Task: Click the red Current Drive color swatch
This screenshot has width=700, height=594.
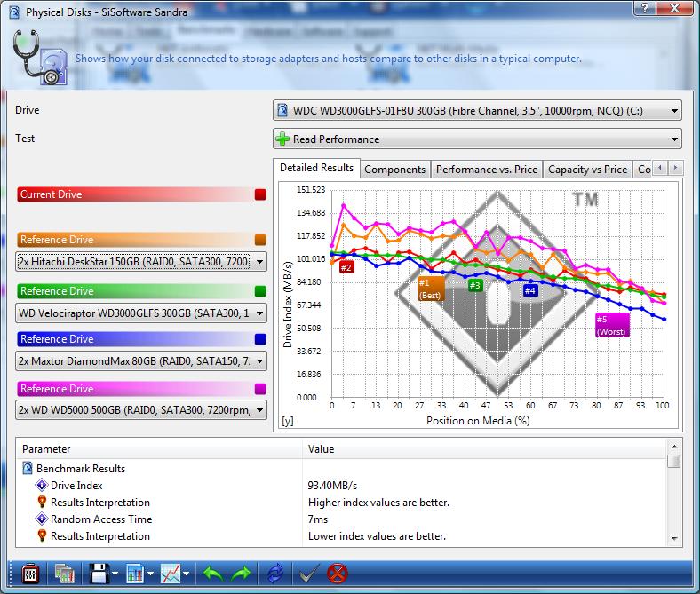Action: (260, 194)
